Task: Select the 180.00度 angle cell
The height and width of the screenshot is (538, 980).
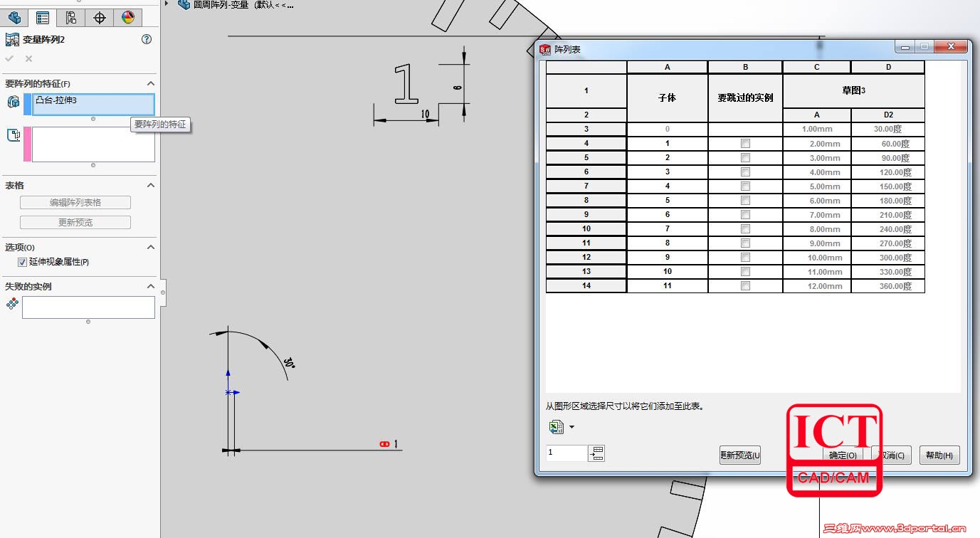Action: coord(888,201)
